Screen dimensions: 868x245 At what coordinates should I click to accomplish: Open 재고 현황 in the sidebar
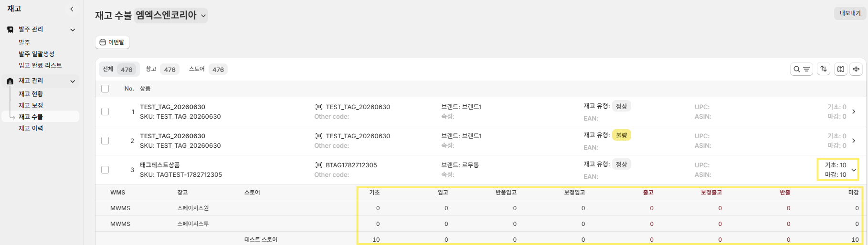coord(31,94)
